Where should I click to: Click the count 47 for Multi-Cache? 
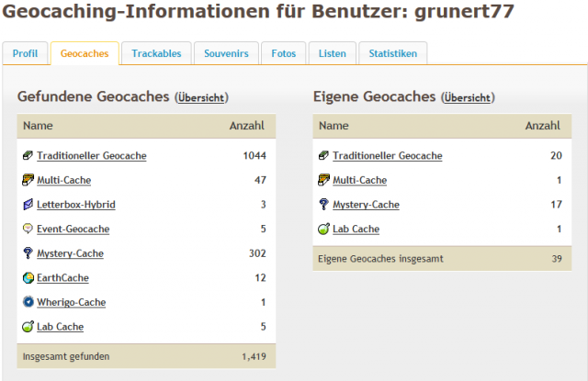pyautogui.click(x=260, y=180)
